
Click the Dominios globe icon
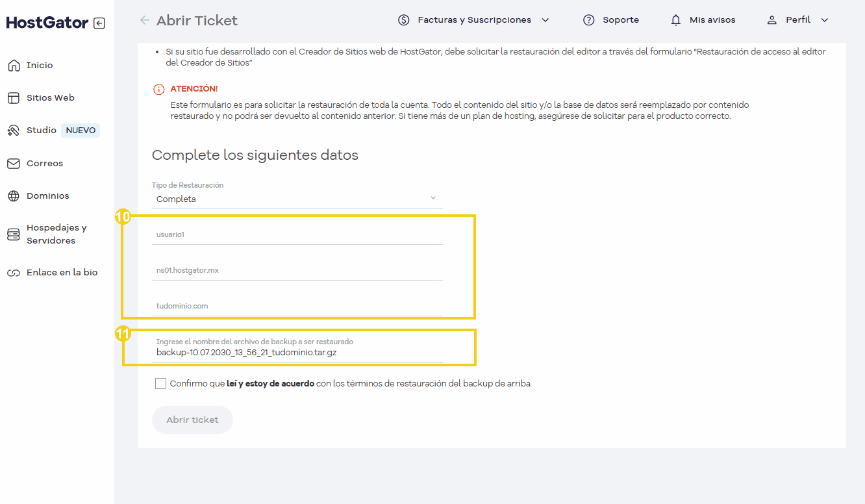(x=14, y=195)
